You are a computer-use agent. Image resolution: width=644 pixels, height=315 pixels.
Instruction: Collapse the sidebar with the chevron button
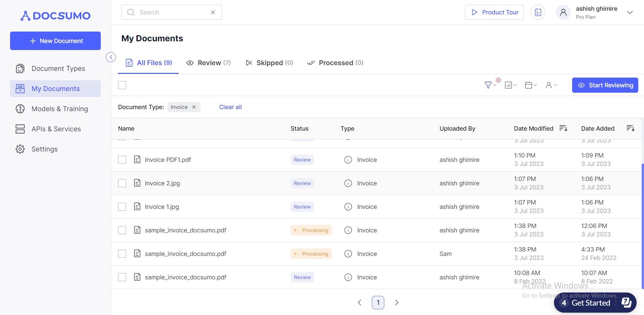(x=111, y=57)
